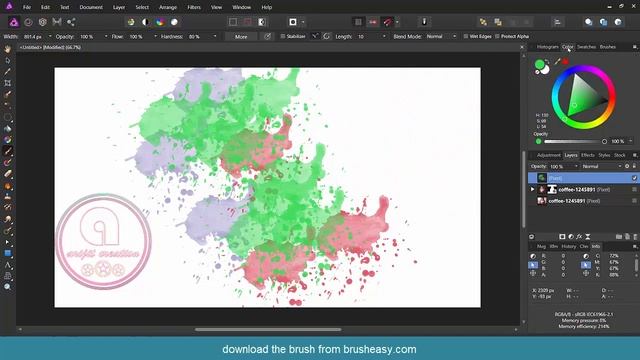Viewport: 640px width, 360px height.
Task: Switch to the History tab
Action: pyautogui.click(x=569, y=247)
